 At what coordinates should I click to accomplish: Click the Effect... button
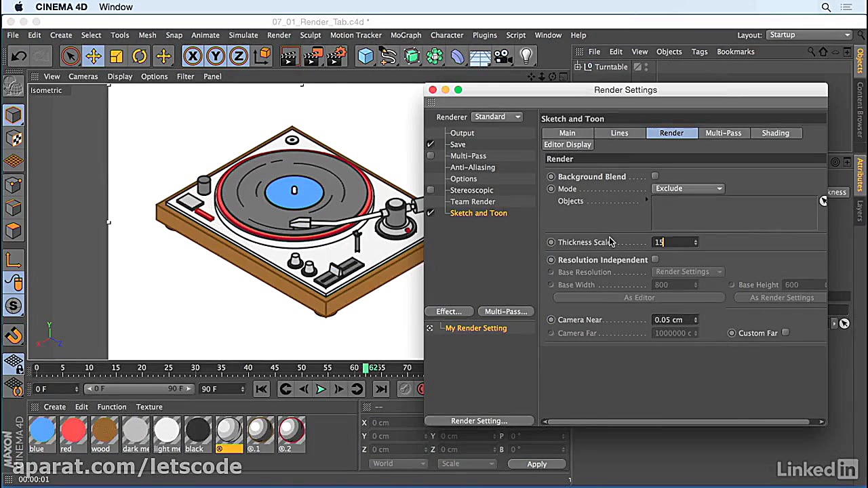click(448, 312)
